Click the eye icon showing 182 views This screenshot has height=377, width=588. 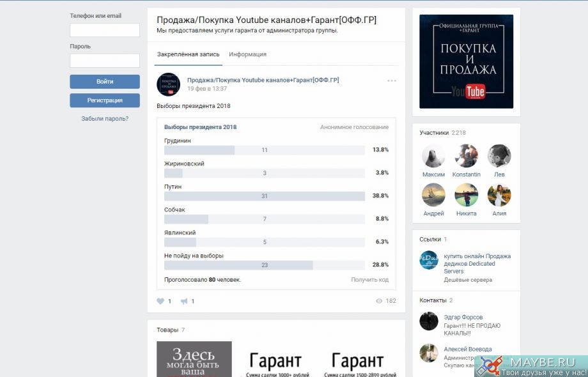point(379,301)
